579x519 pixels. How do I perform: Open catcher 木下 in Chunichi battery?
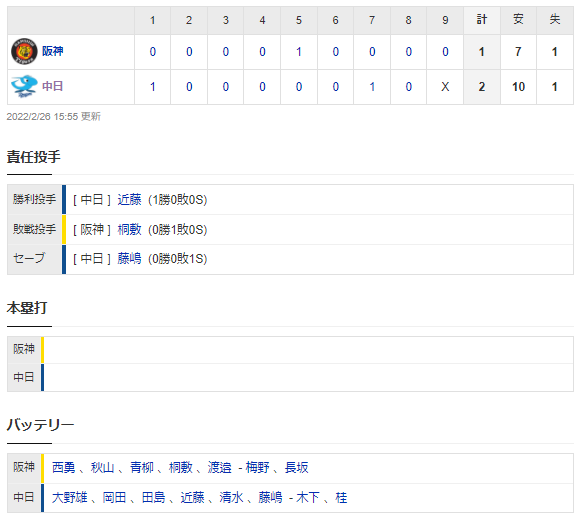[308, 498]
